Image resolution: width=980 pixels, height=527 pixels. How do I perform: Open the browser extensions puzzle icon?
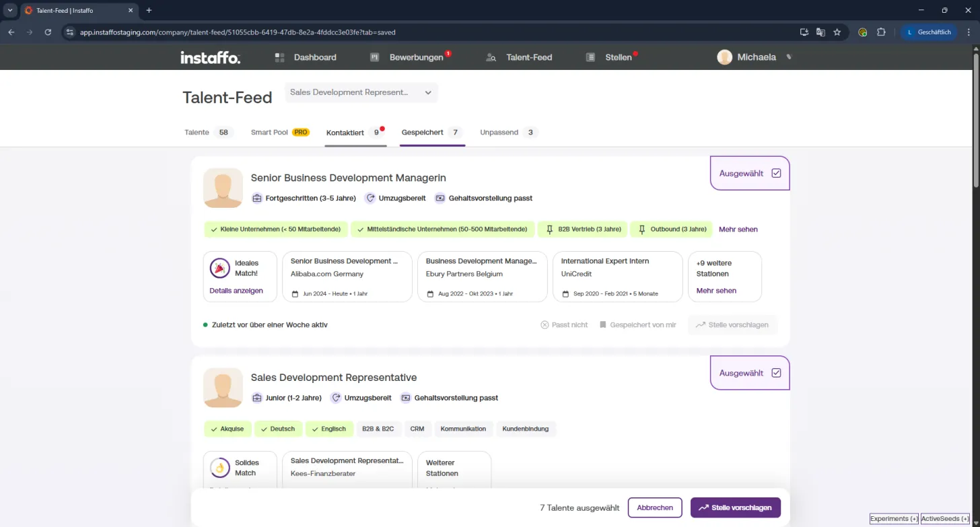tap(881, 32)
